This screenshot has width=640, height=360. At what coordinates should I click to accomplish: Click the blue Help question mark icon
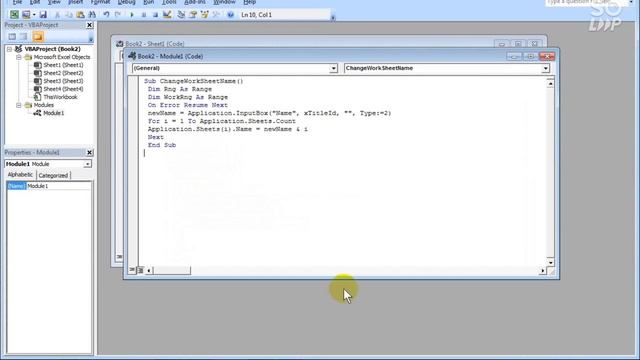(231, 15)
